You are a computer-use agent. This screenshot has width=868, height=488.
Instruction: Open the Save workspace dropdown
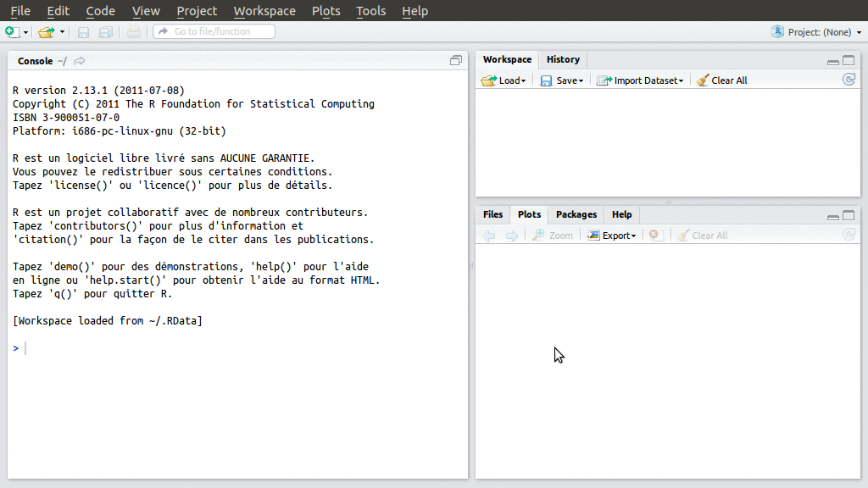(x=562, y=80)
